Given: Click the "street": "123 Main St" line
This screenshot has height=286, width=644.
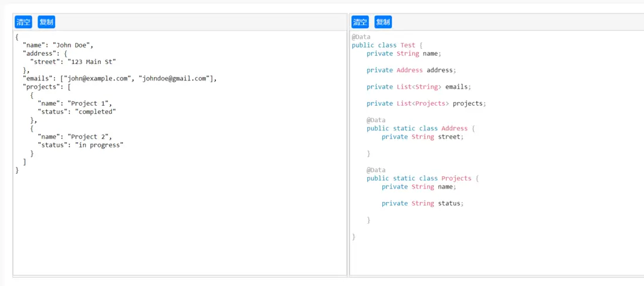Looking at the screenshot, I should 73,62.
